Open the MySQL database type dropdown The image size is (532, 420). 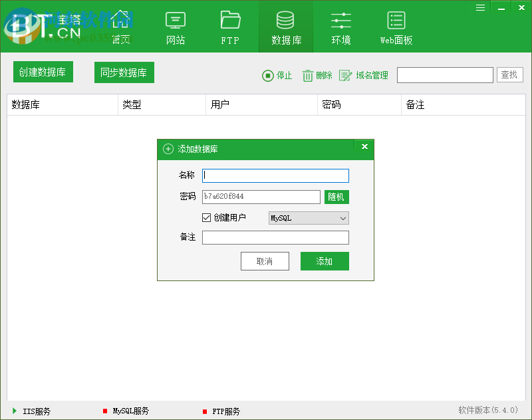tap(308, 217)
